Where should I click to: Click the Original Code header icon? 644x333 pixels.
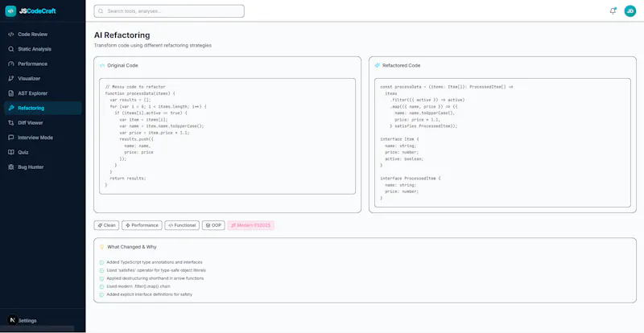click(x=102, y=65)
